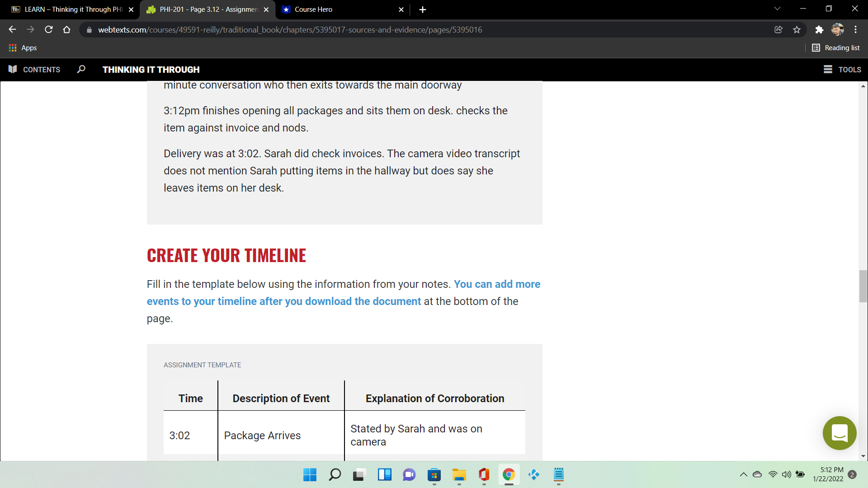Image resolution: width=868 pixels, height=488 pixels.
Task: Click the green chat support bubble
Action: pos(840,433)
